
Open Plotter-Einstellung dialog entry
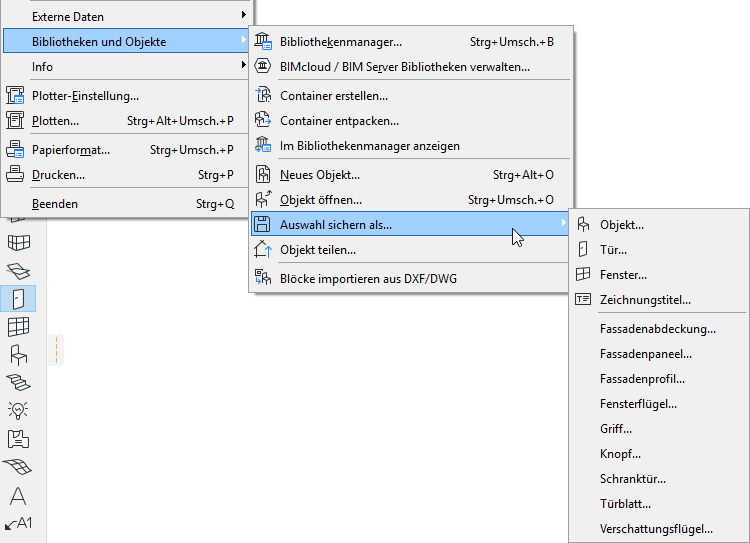tap(127, 96)
